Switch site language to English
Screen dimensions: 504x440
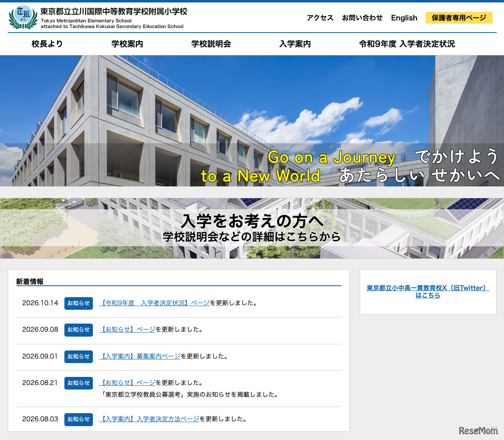pos(404,18)
